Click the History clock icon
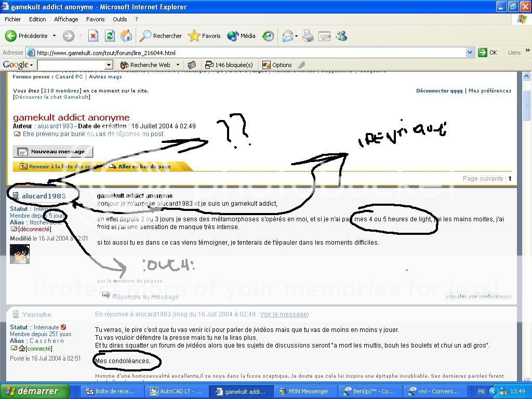This screenshot has width=532, height=399. coord(268,36)
